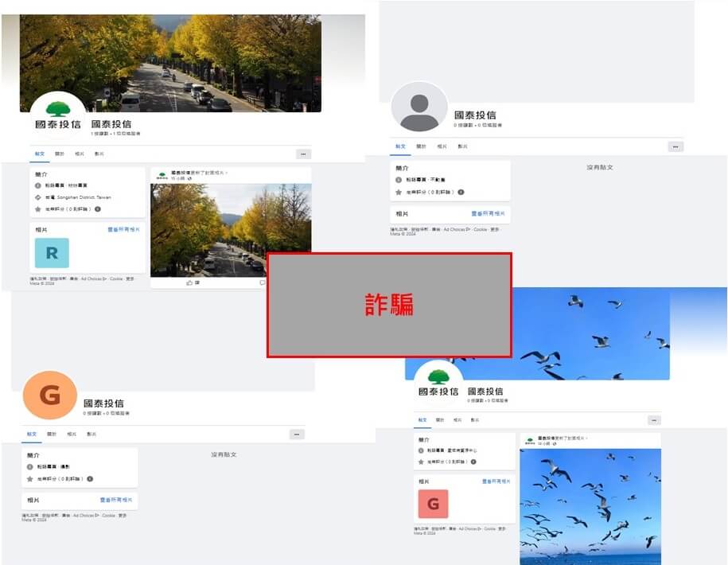Select 貼文 tab on orange G page
This screenshot has height=565, width=728.
(32, 434)
